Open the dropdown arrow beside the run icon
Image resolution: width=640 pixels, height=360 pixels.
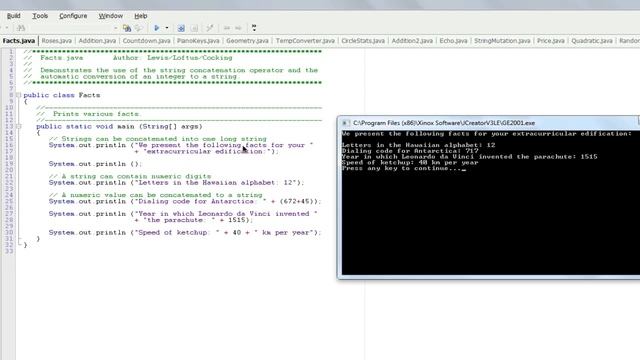click(167, 28)
